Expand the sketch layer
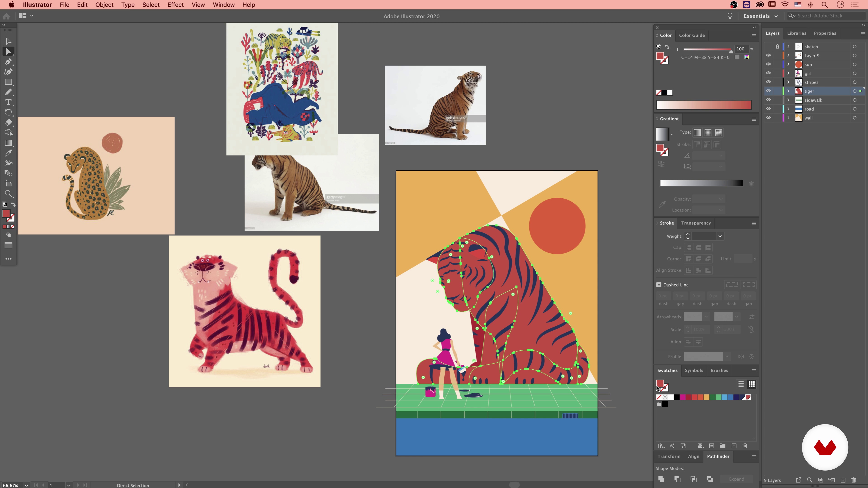 (x=788, y=47)
